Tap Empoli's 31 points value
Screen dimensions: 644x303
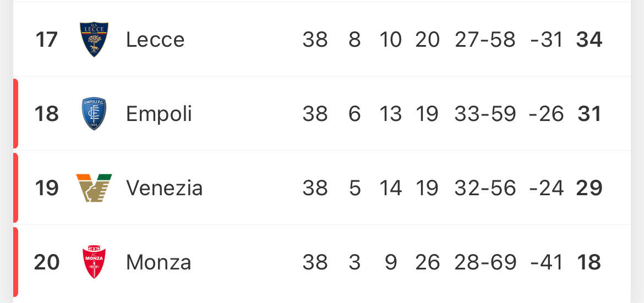pos(590,114)
